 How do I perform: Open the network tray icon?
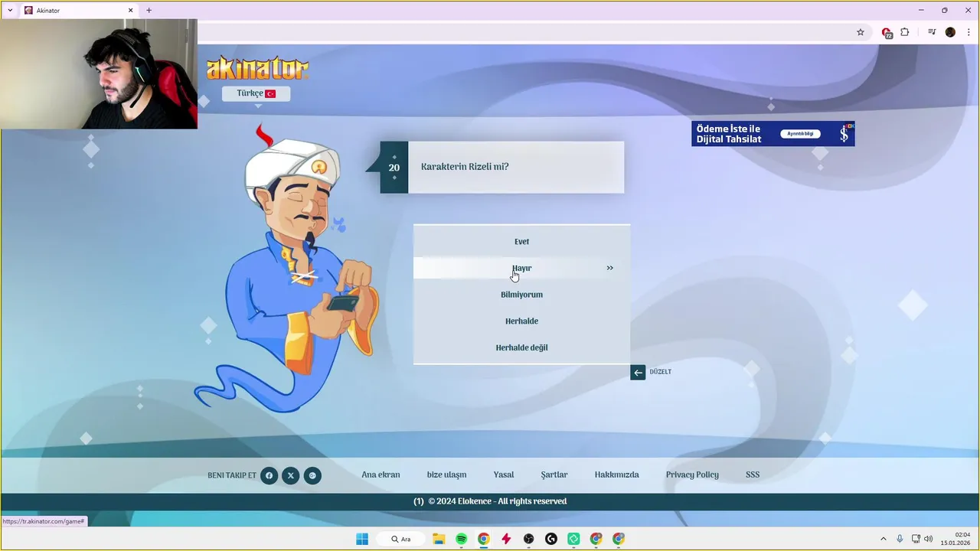point(916,539)
